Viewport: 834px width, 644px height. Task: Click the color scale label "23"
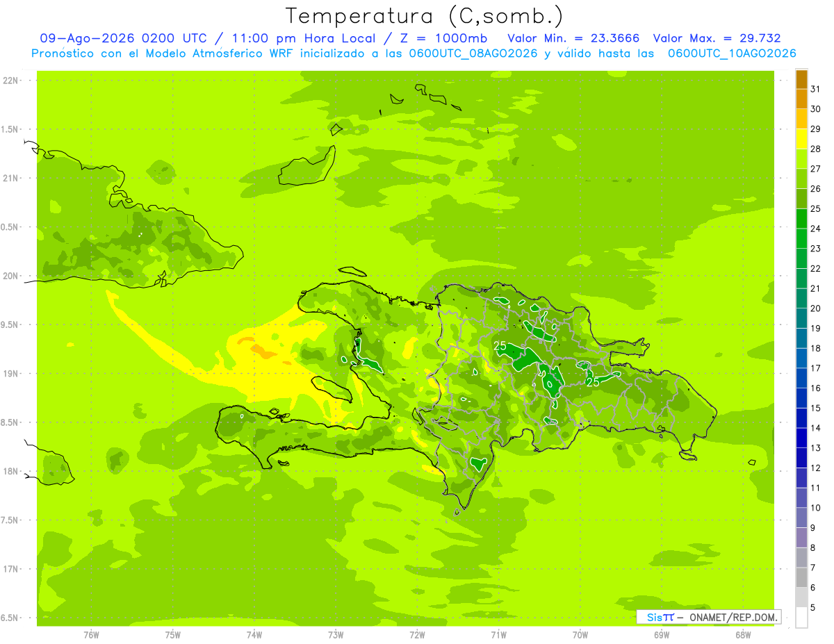[816, 248]
